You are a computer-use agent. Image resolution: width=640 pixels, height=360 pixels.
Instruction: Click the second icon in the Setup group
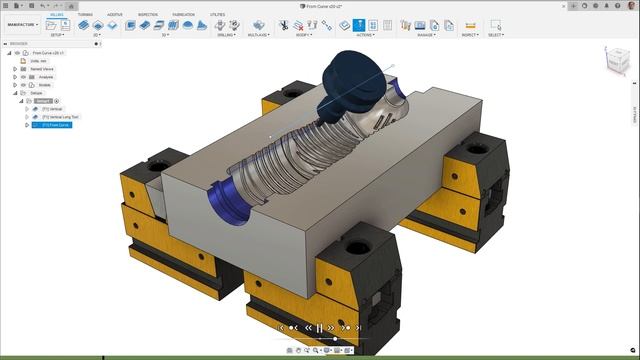click(x=65, y=25)
